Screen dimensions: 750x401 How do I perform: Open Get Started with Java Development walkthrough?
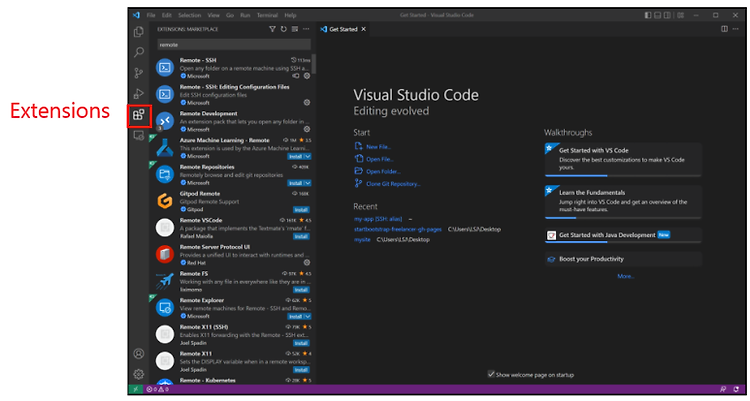[623, 235]
